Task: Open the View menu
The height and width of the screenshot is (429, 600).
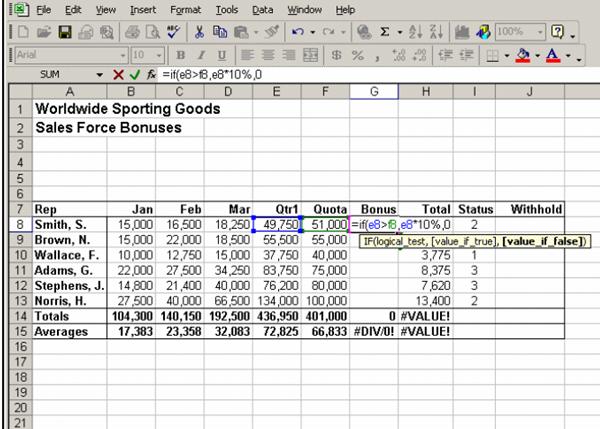Action: (x=106, y=10)
